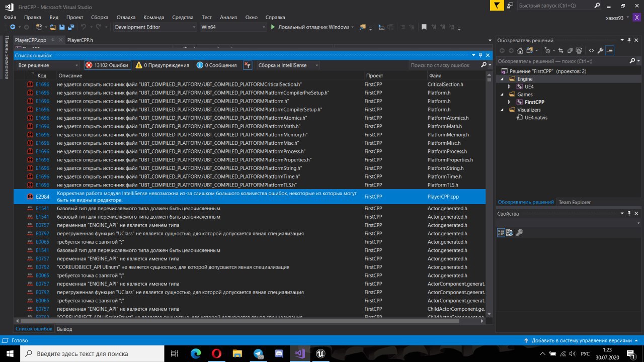Image resolution: width=644 pixels, height=362 pixels.
Task: Click Добавить в систему управления версиями
Action: (x=581, y=340)
